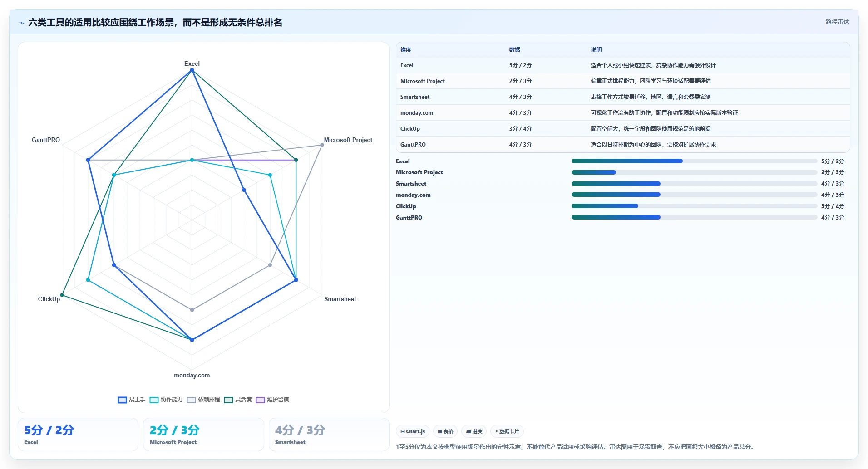Image resolution: width=868 pixels, height=469 pixels.
Task: Click the description 偏重正式排程能力
Action: tap(651, 81)
